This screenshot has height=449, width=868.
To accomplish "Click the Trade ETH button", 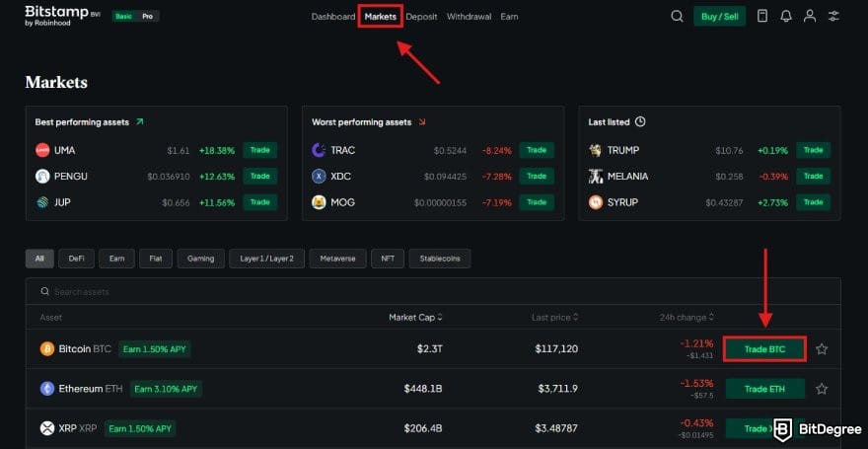I will click(x=764, y=389).
